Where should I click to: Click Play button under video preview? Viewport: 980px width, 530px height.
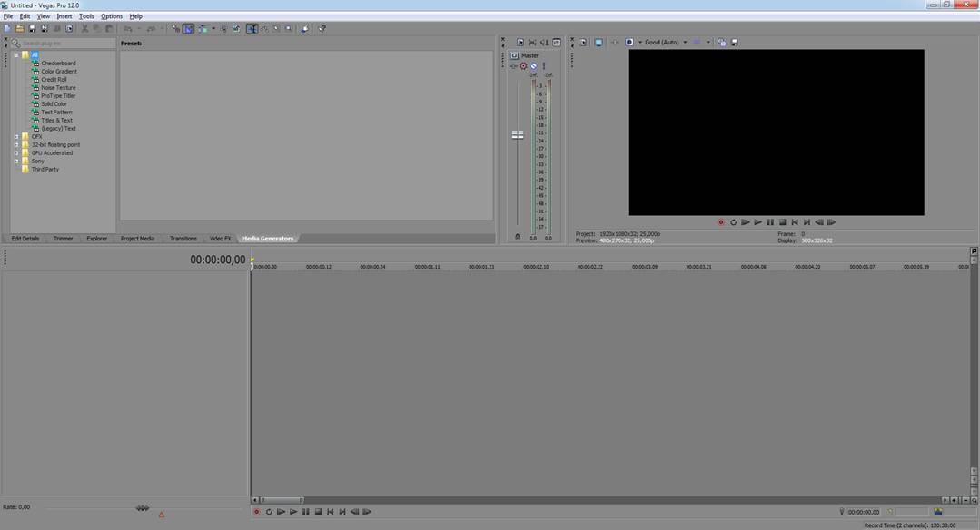pyautogui.click(x=757, y=222)
